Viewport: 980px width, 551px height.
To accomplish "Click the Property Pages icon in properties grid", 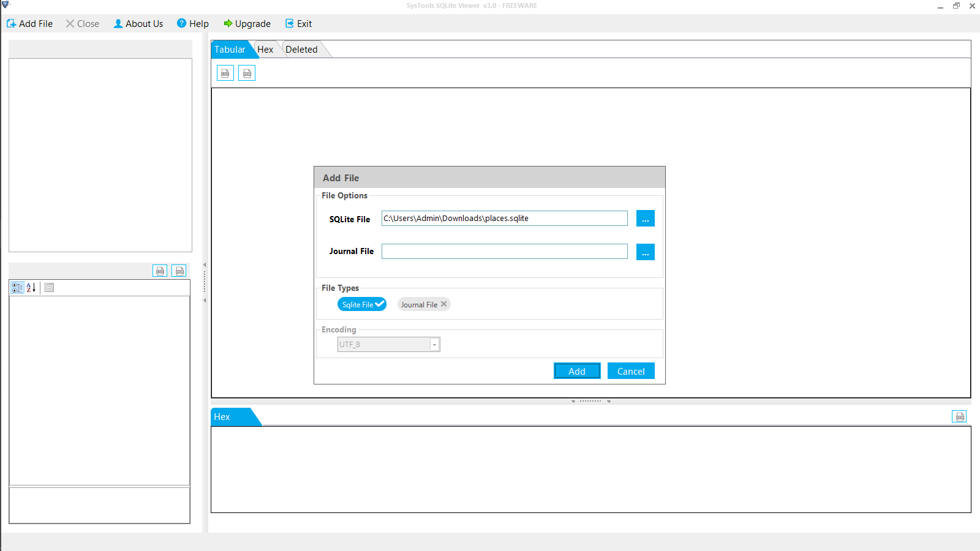I will coord(49,288).
